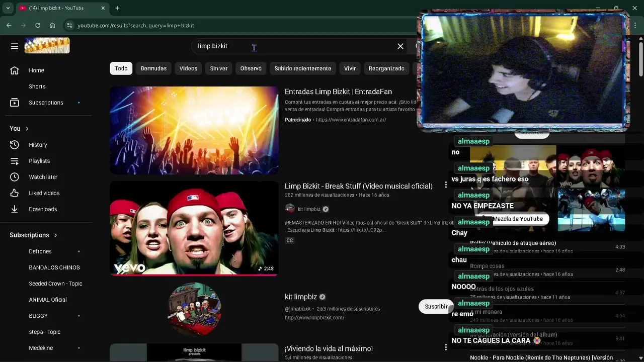
Task: Open the hamburger guide menu
Action: pos(14,46)
